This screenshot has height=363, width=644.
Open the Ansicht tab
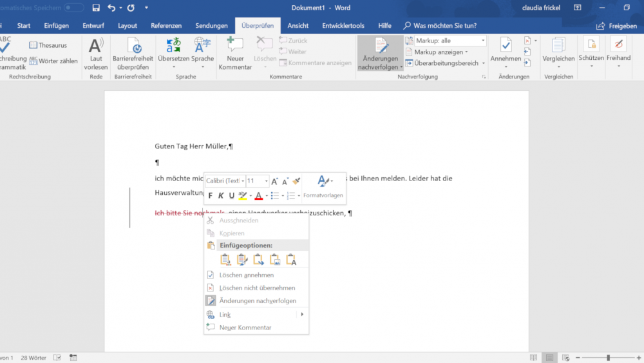(x=298, y=26)
